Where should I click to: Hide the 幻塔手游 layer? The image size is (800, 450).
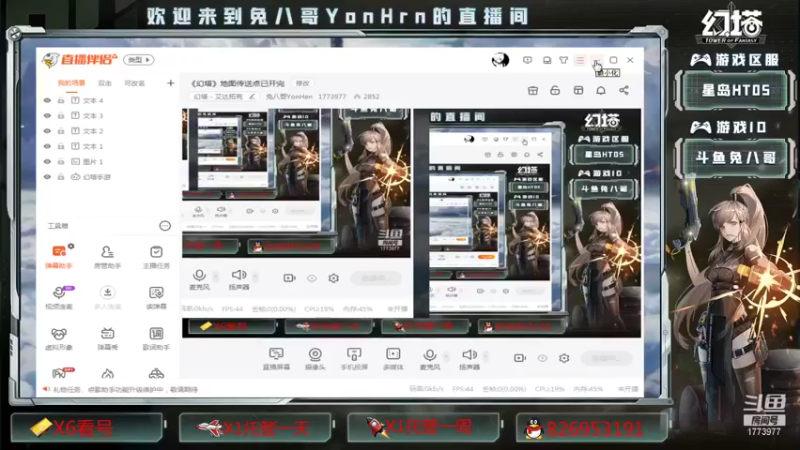[47, 177]
